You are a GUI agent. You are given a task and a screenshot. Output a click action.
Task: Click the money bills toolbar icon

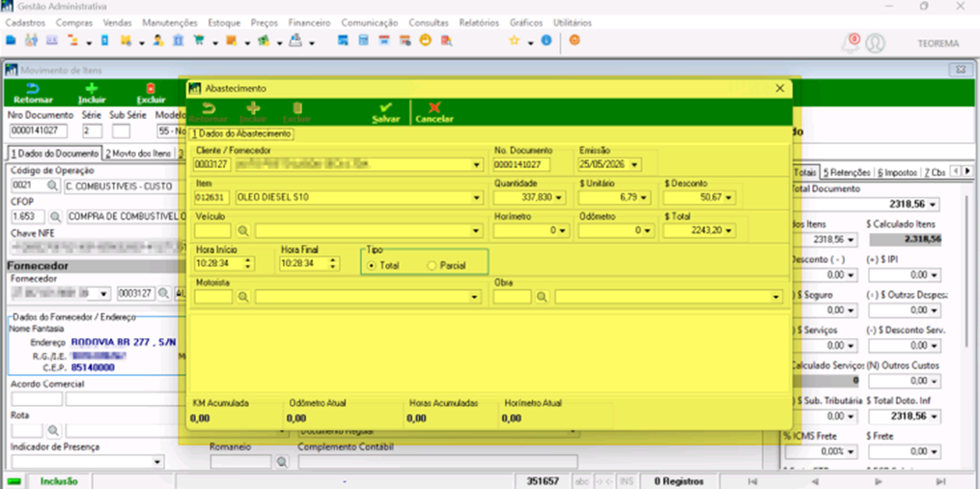coord(265,41)
